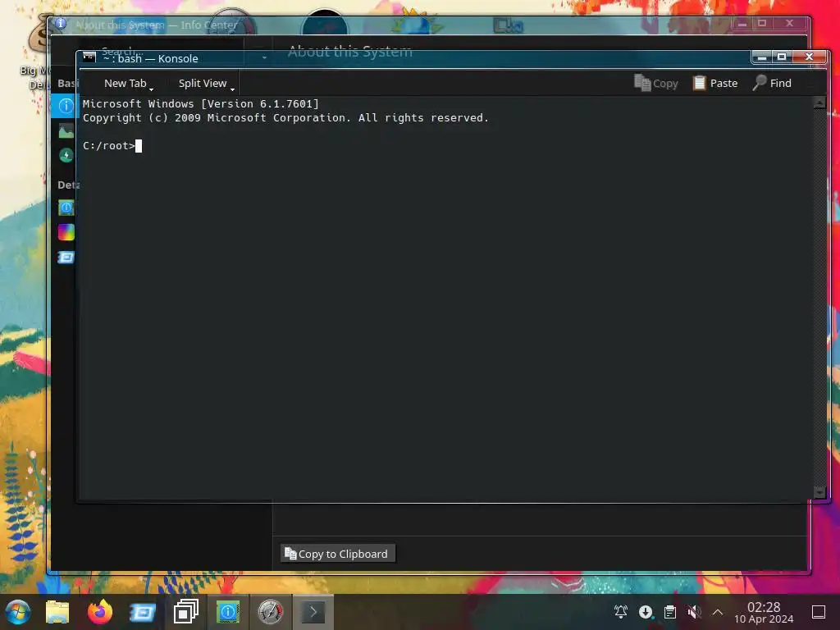Click the Info Center title bar info icon

pos(61,24)
